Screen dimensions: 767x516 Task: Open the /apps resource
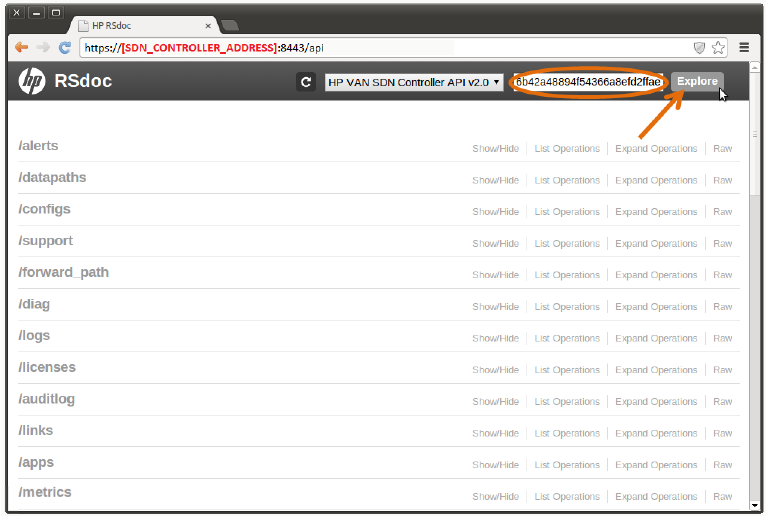pyautogui.click(x=36, y=463)
